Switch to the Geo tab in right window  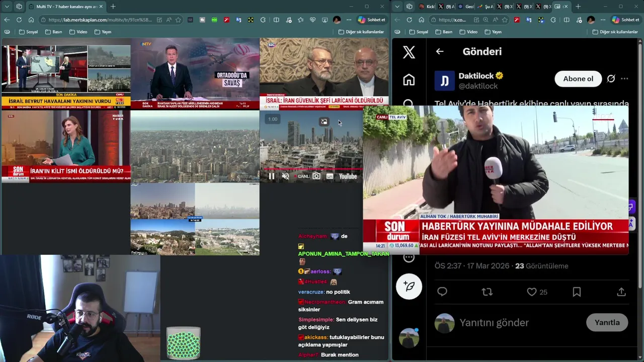[x=465, y=7]
